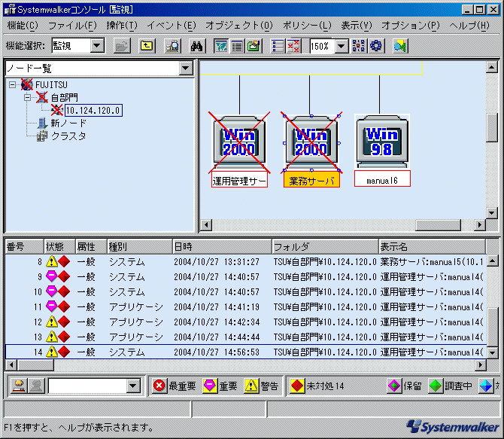The image size is (504, 439).
Task: Select event dated 2004/10/27 14:56:53
Action: pos(245,352)
